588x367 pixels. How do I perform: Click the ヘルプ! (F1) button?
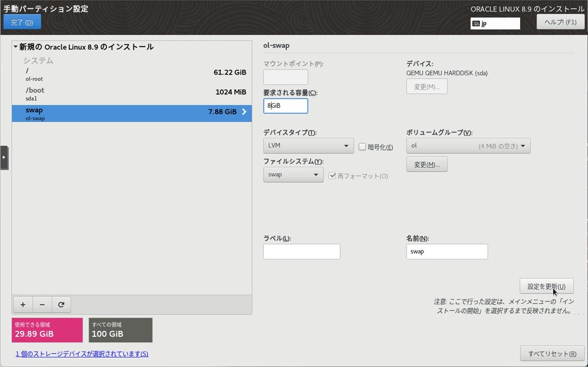click(560, 22)
